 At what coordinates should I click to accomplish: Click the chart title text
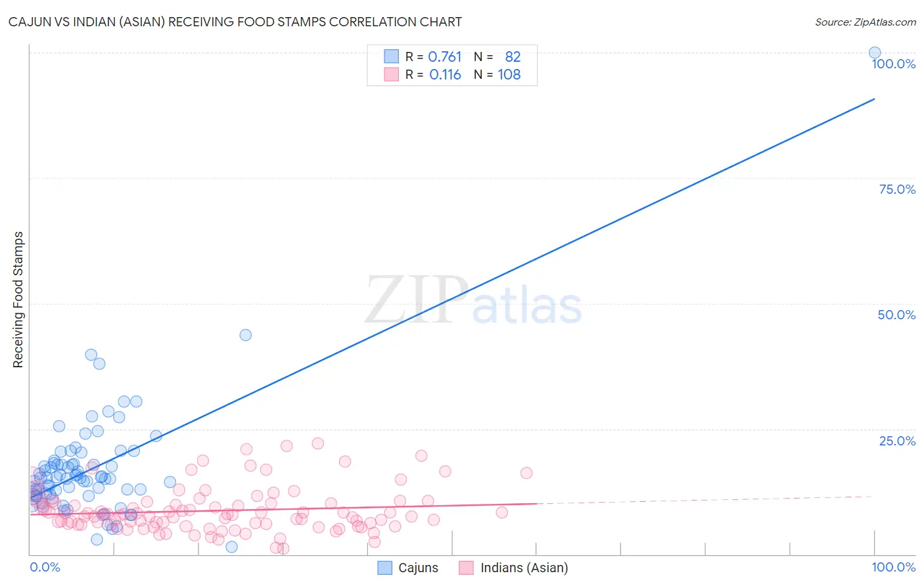point(235,22)
